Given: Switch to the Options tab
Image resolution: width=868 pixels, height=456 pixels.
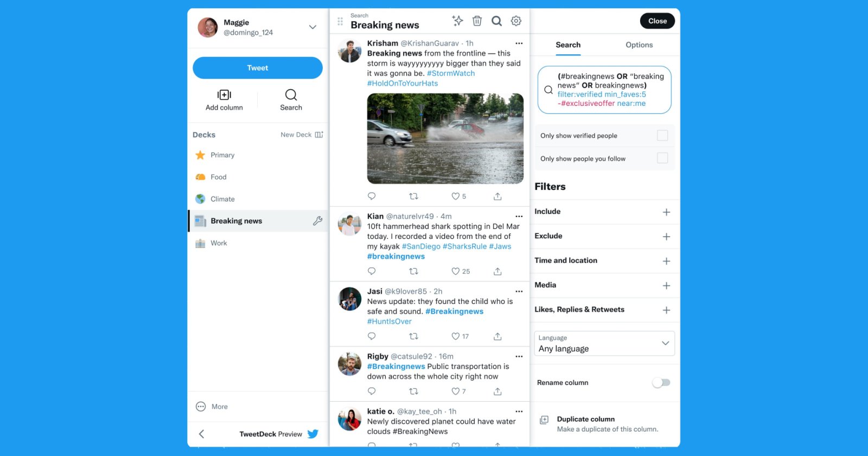Looking at the screenshot, I should (639, 45).
